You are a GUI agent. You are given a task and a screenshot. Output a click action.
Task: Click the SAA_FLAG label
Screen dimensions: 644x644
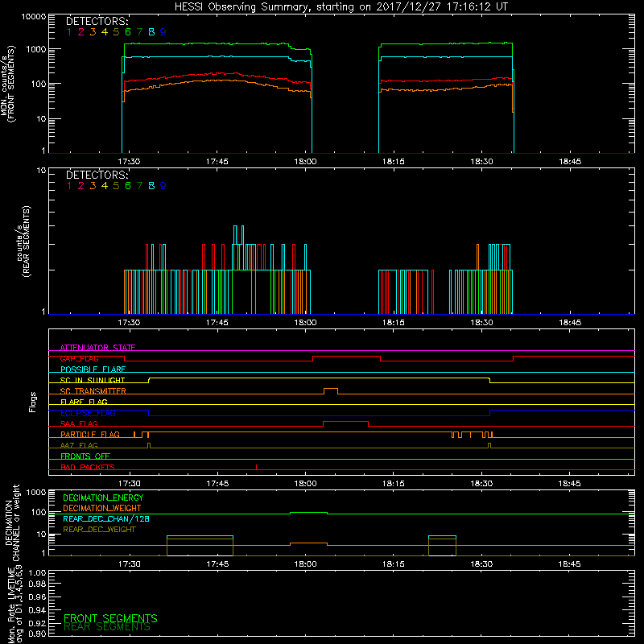[79, 423]
